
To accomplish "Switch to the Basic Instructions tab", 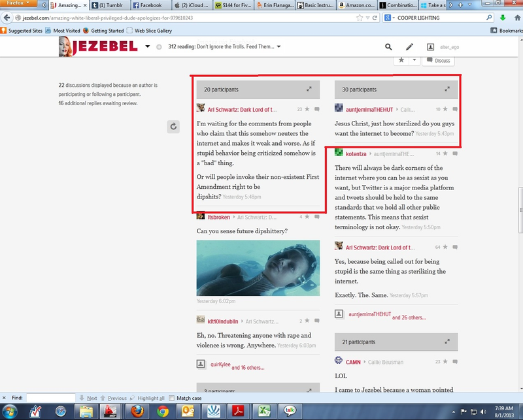I will click(x=316, y=5).
